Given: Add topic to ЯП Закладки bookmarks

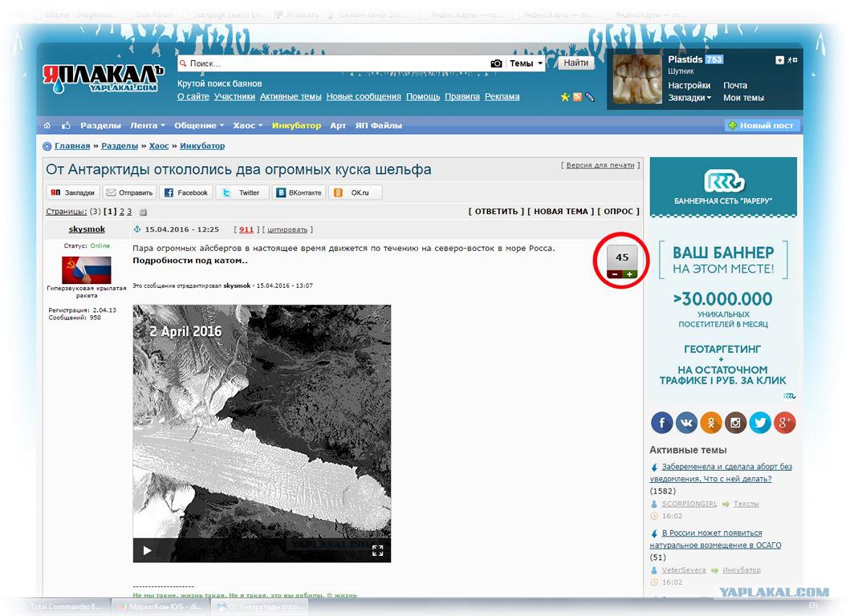Looking at the screenshot, I should 72,192.
